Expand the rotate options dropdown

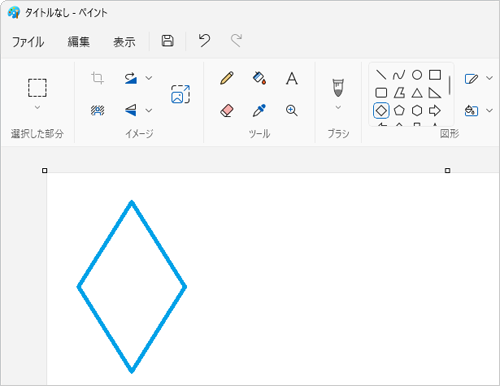pyautogui.click(x=149, y=78)
